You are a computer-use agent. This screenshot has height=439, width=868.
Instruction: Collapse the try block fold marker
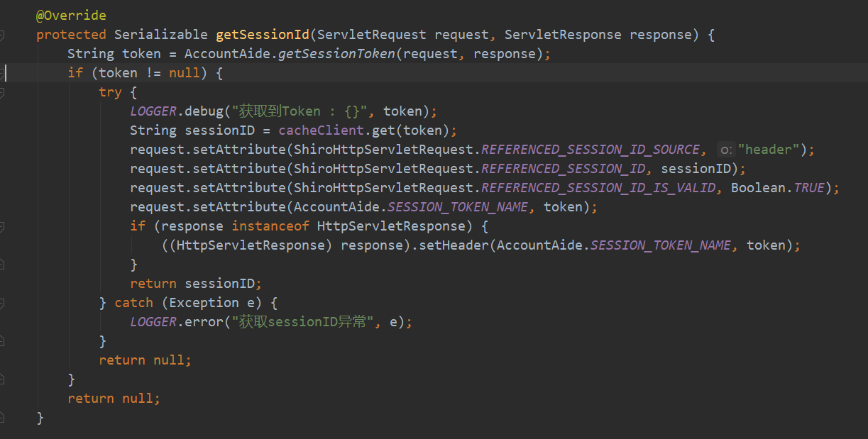pos(2,92)
